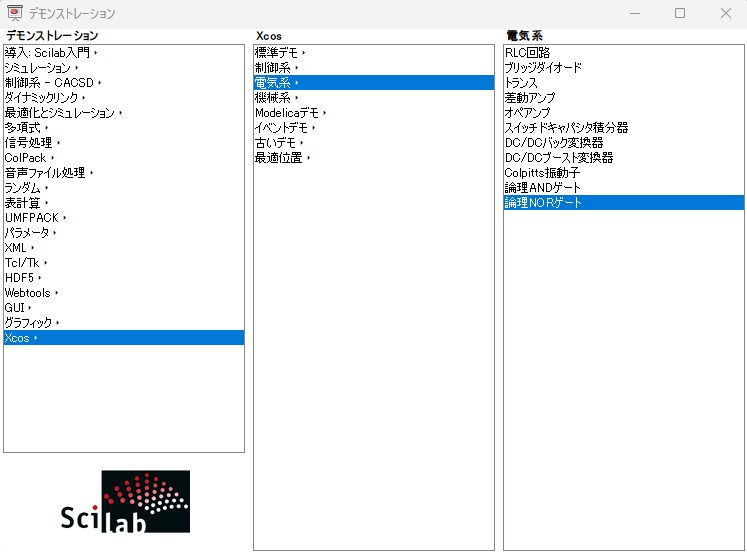Select the 古いデモ entry
747x552 pixels.
click(x=374, y=142)
